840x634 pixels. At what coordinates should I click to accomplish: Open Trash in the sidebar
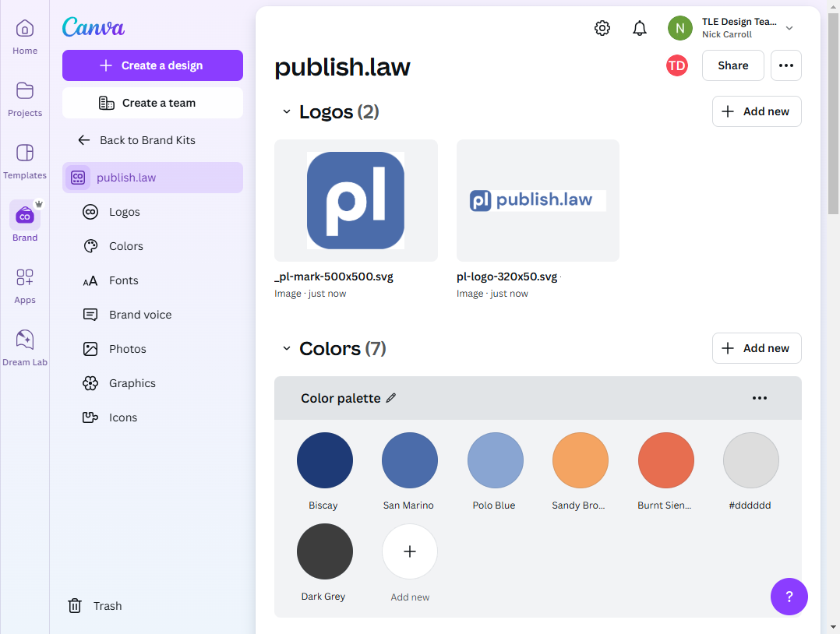click(95, 606)
